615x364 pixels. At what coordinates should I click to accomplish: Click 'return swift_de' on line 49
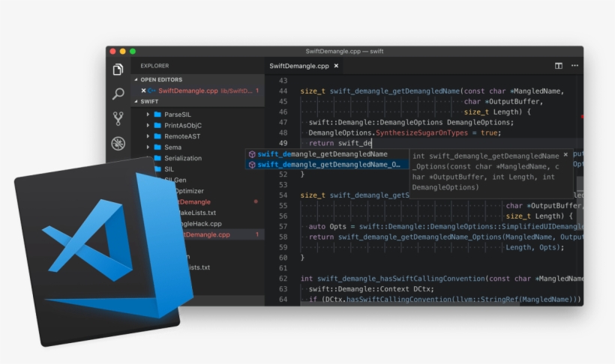pyautogui.click(x=340, y=143)
